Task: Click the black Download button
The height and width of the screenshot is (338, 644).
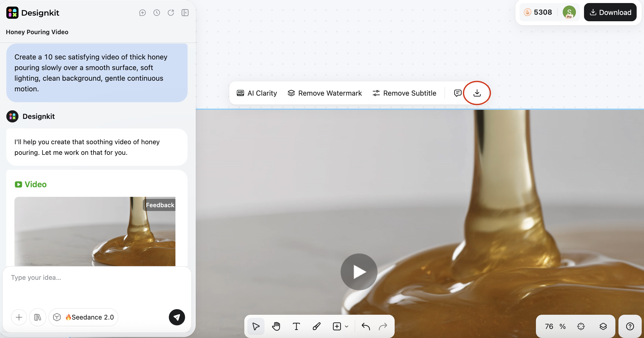Action: pyautogui.click(x=610, y=12)
